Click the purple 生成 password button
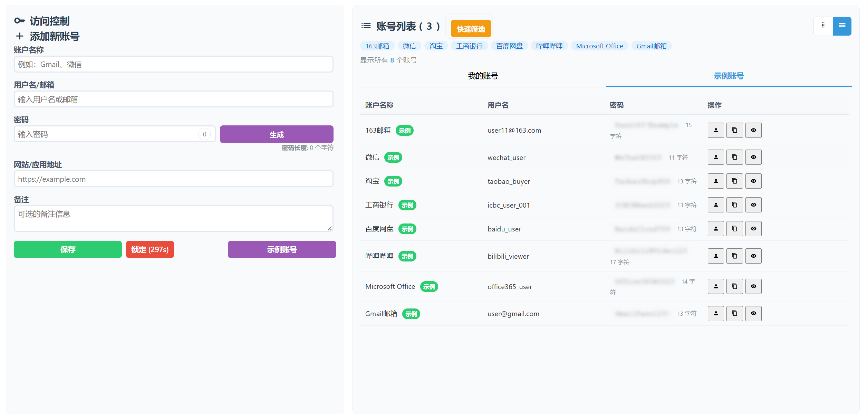The image size is (868, 419). point(276,134)
